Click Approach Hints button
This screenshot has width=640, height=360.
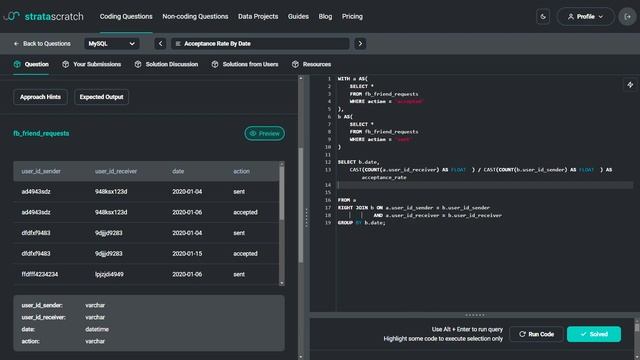(40, 97)
